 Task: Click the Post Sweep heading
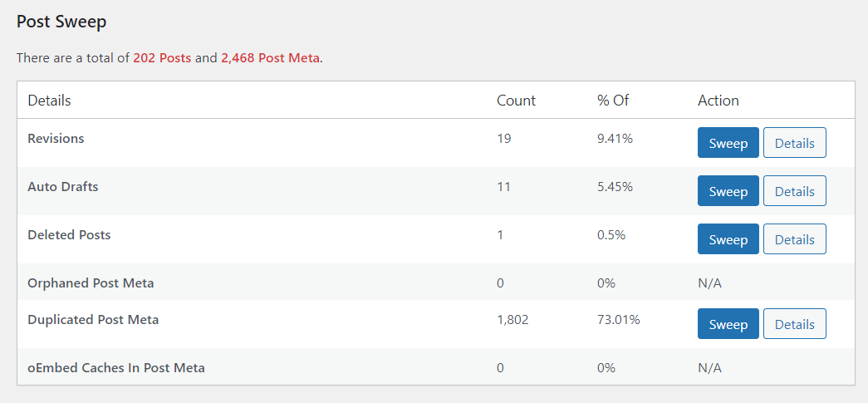pyautogui.click(x=61, y=22)
